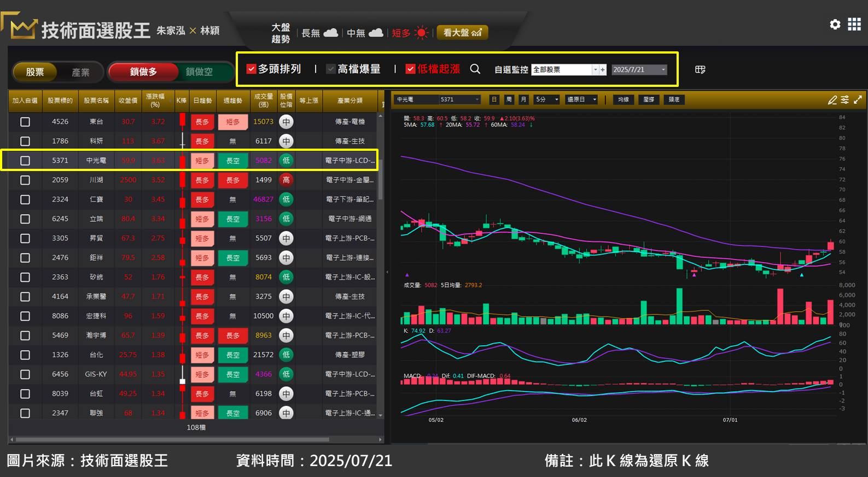Switch to the 股票 tab
The image size is (868, 477).
(35, 72)
